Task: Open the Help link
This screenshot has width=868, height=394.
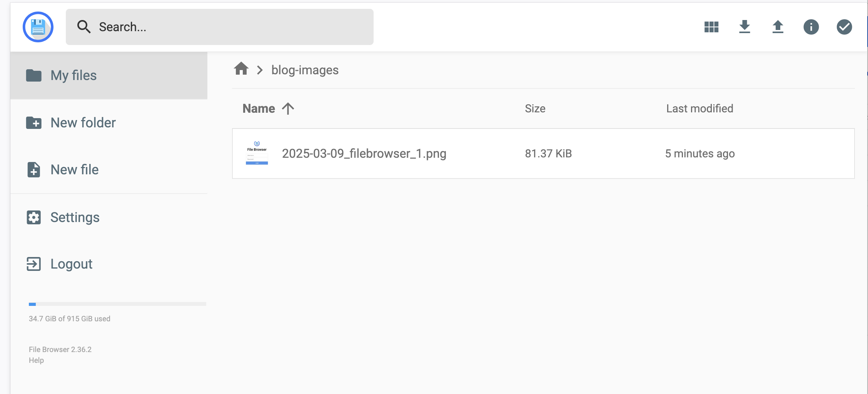Action: 36,360
